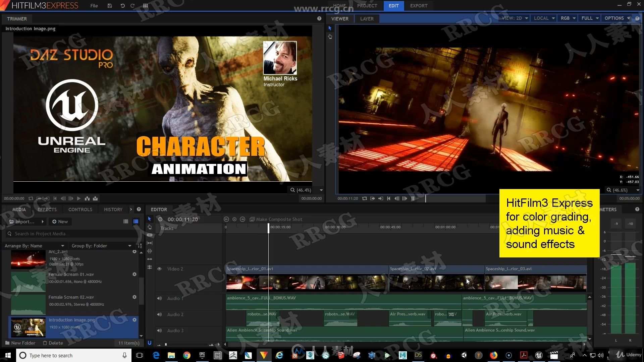Play the clip in the Trimmer

click(79, 198)
